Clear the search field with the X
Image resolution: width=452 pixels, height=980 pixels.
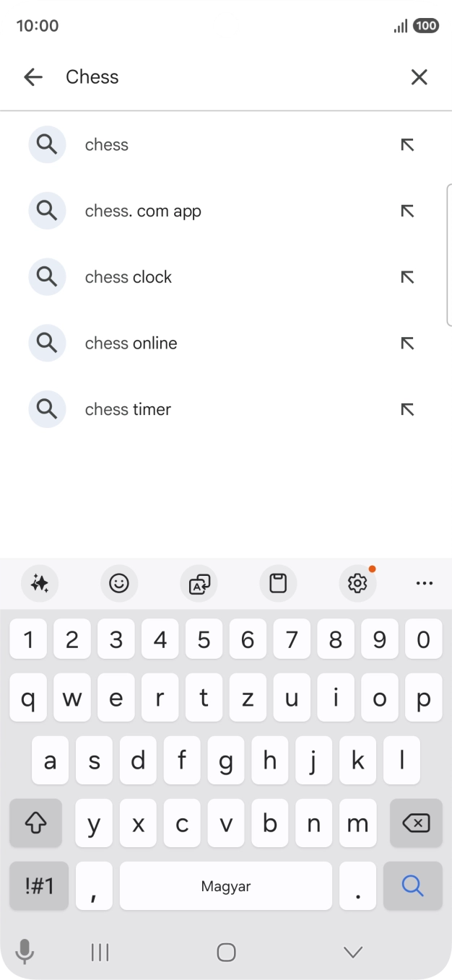[x=420, y=76]
